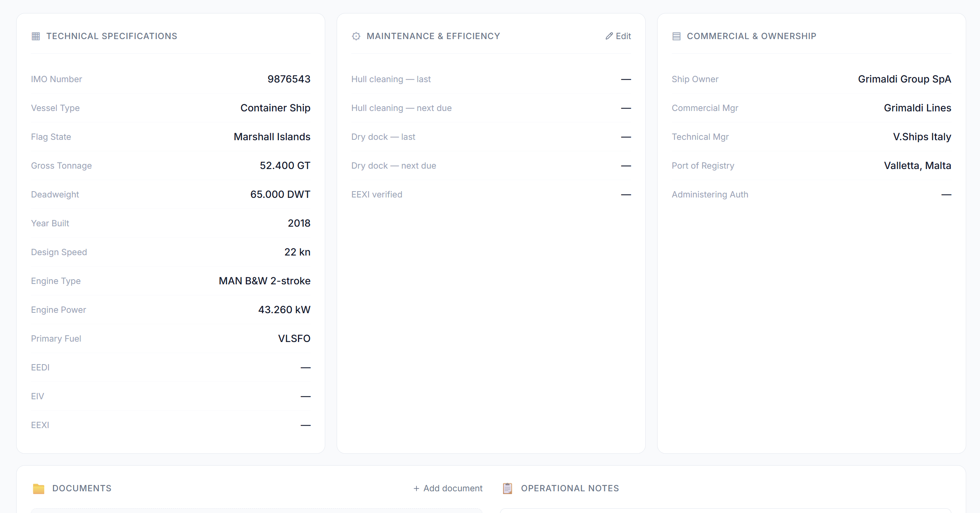The width and height of the screenshot is (980, 513).
Task: Click the EIV label
Action: 38,396
